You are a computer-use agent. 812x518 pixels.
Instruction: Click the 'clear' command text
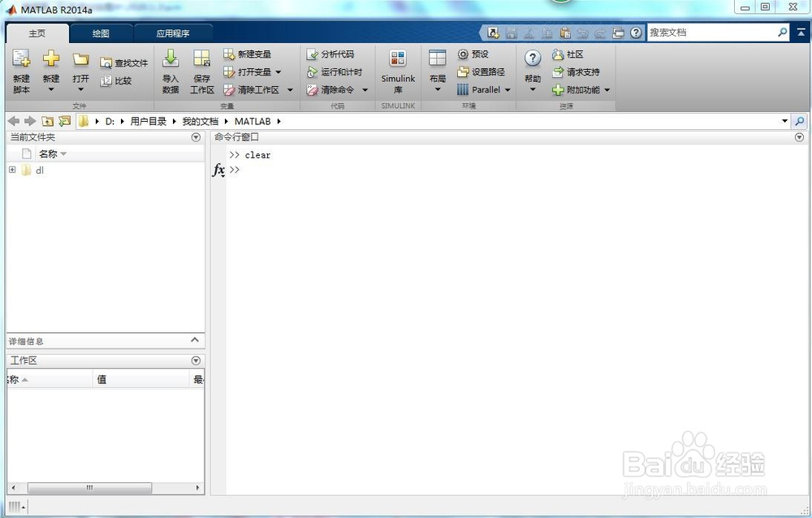(258, 155)
